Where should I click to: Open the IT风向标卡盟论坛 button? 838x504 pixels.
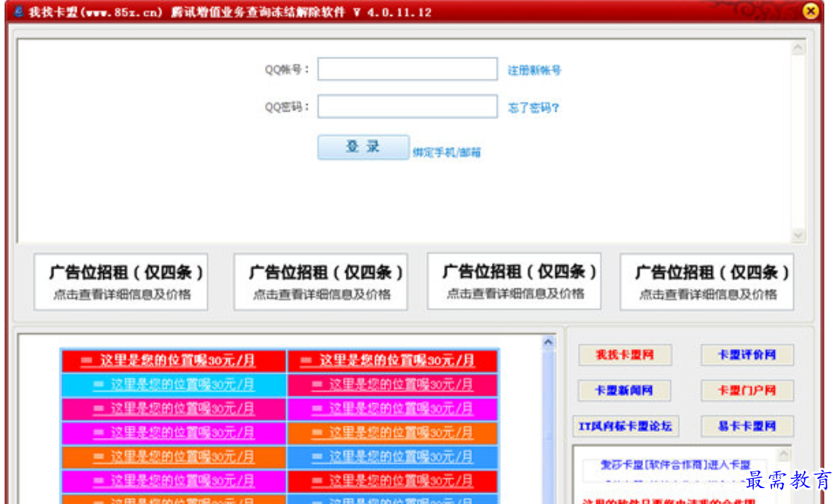point(625,427)
